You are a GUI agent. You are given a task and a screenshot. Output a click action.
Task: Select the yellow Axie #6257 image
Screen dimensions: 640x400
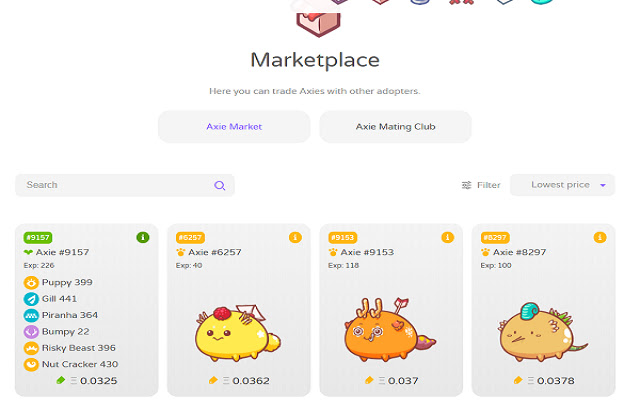pos(238,333)
